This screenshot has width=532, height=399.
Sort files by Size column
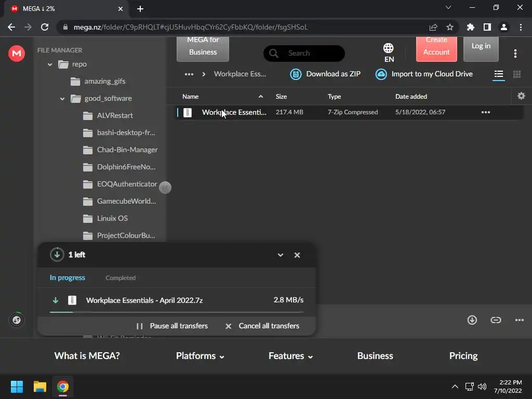click(281, 96)
